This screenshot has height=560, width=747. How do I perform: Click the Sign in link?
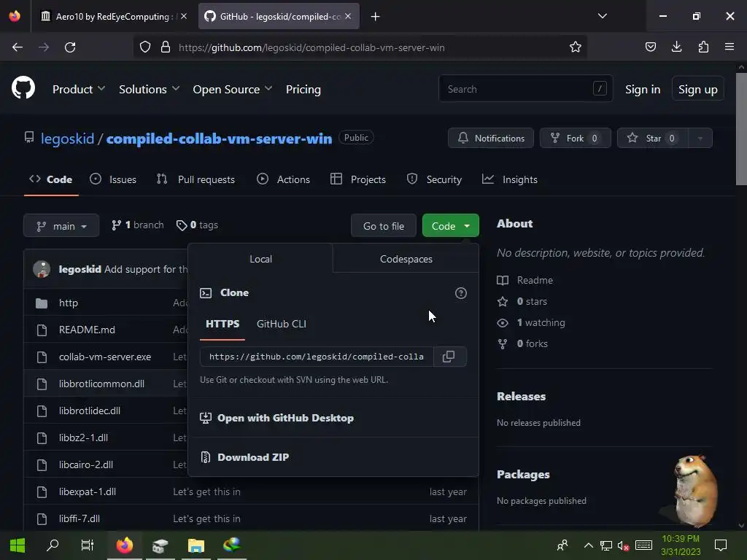[643, 90]
